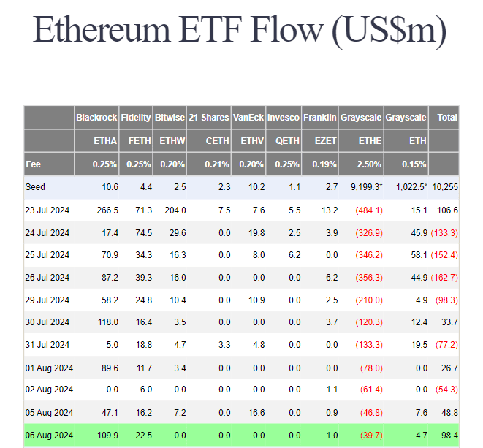Click the Fee row label

click(x=33, y=164)
